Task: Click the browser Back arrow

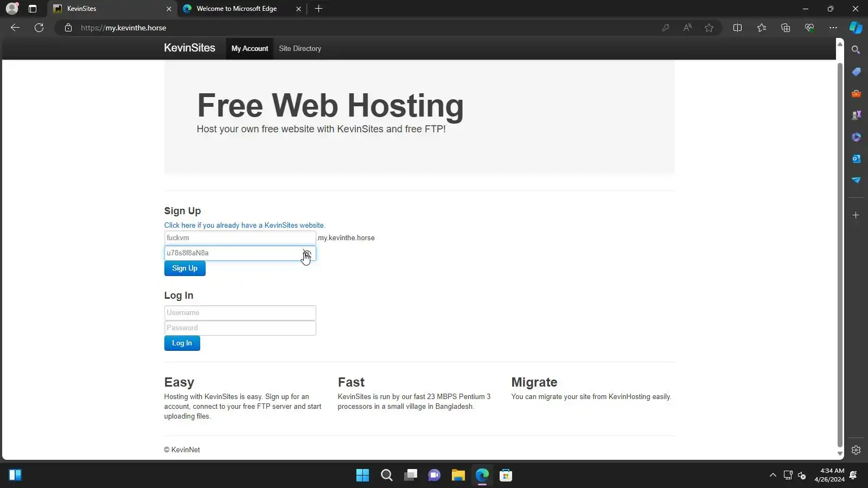Action: [x=15, y=28]
